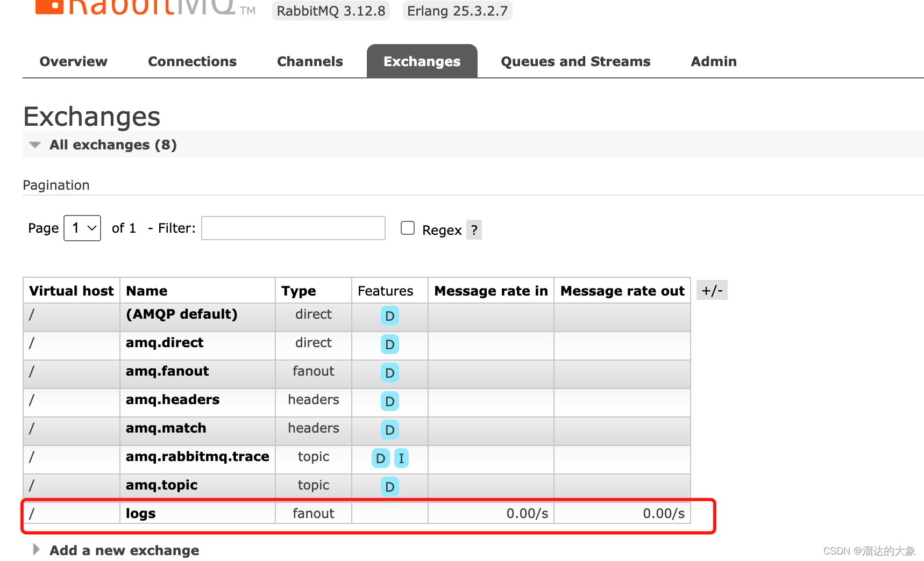The height and width of the screenshot is (561, 924).
Task: Click the D durability badge on amq.direct row
Action: coord(389,344)
